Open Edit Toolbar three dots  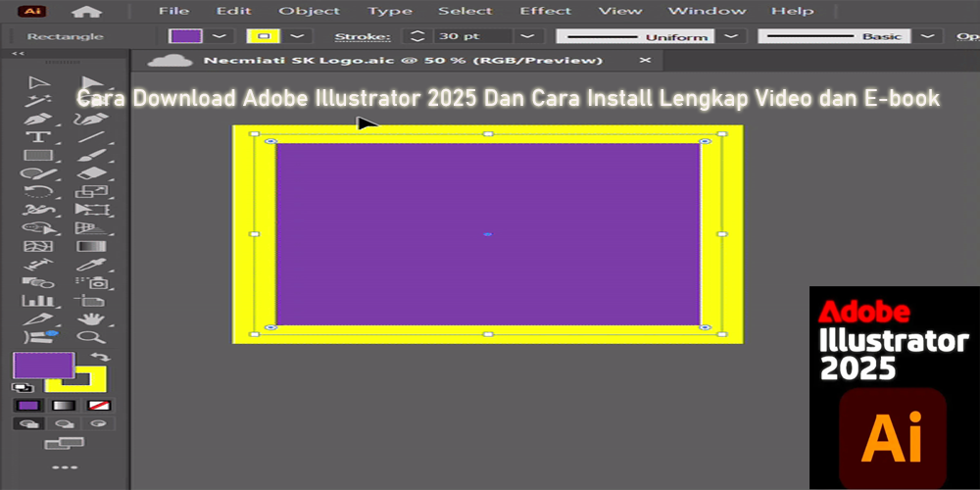tap(65, 466)
